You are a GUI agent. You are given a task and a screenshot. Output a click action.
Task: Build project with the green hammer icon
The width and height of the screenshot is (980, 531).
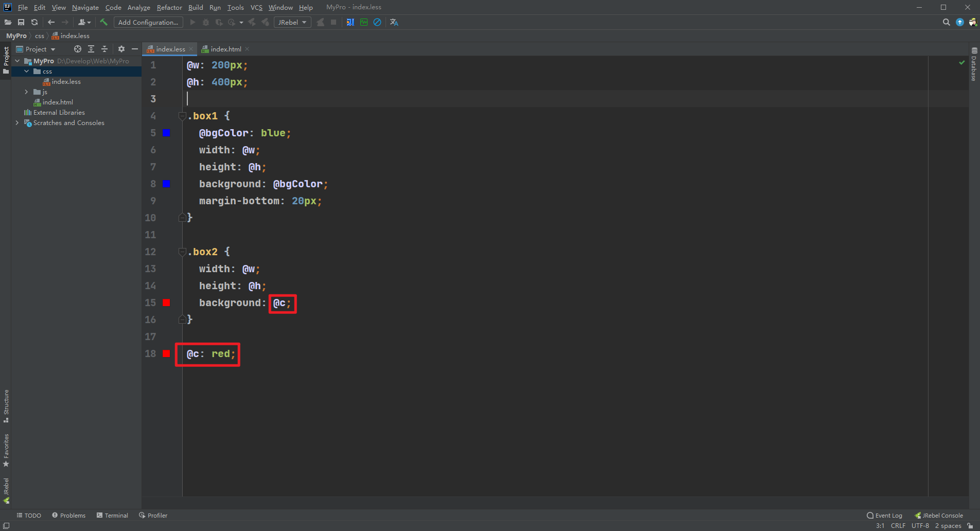[103, 22]
